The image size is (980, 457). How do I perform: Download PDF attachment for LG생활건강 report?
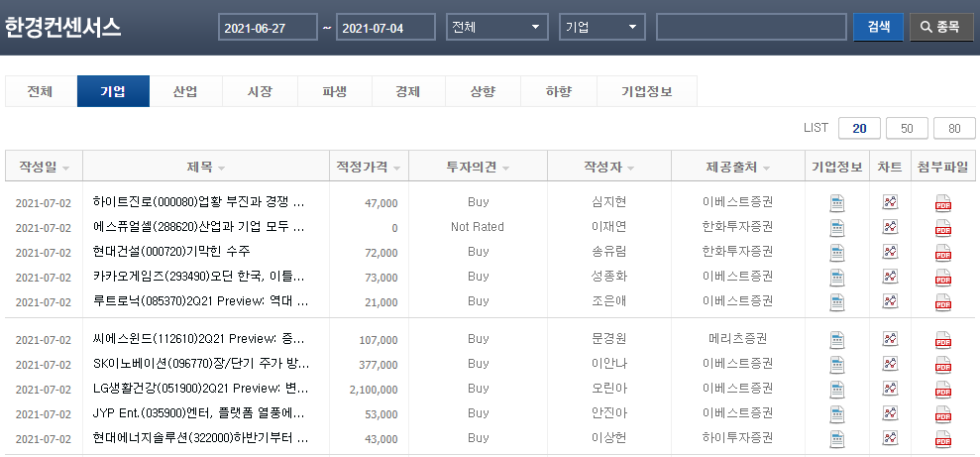943,390
